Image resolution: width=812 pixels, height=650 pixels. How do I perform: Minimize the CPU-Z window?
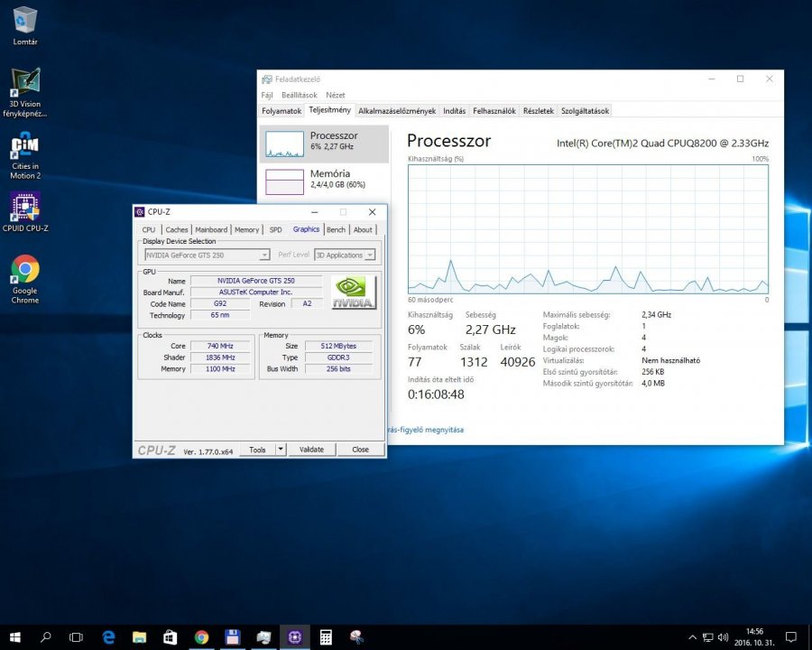(x=314, y=212)
